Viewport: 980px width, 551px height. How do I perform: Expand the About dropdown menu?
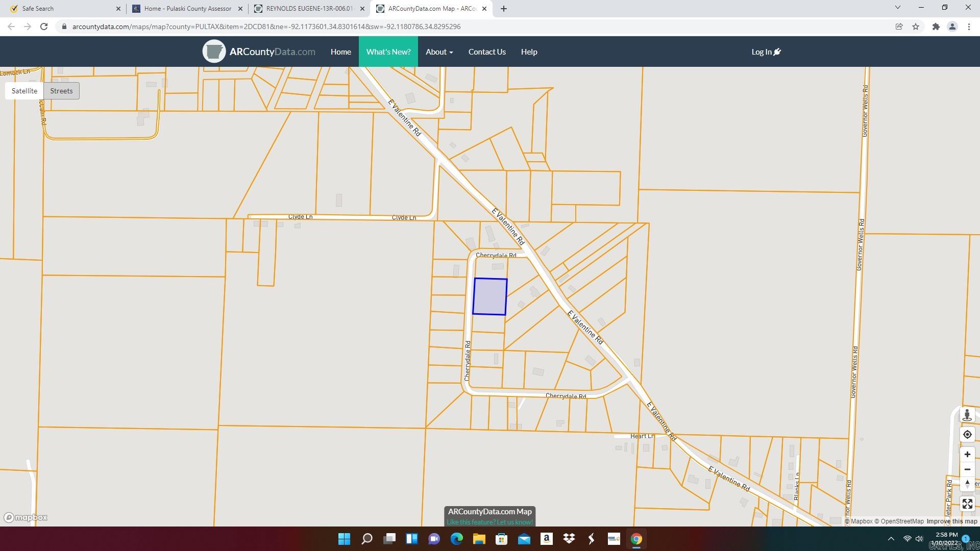tap(439, 52)
